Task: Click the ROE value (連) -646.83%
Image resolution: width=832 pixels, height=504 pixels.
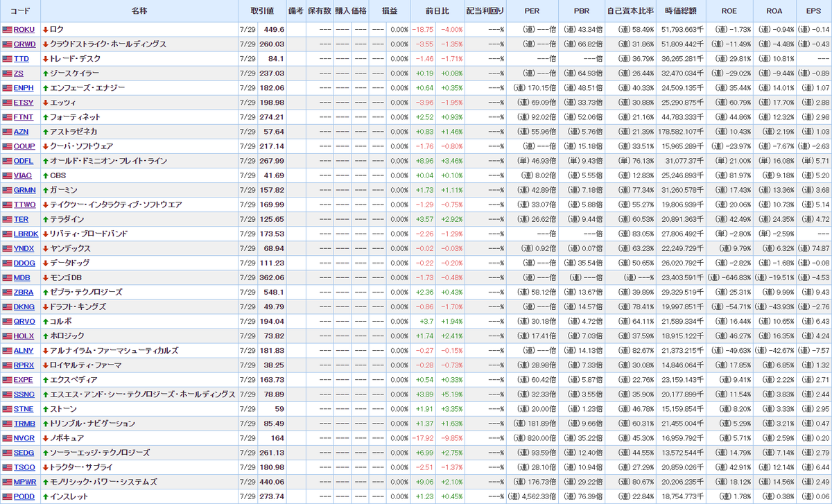Action: point(729,277)
